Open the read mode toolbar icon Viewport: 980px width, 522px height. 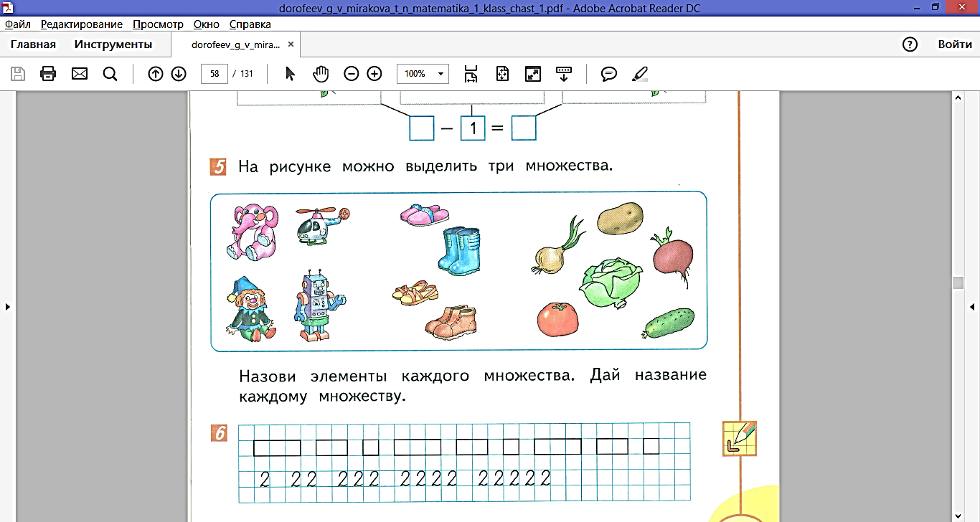[564, 74]
